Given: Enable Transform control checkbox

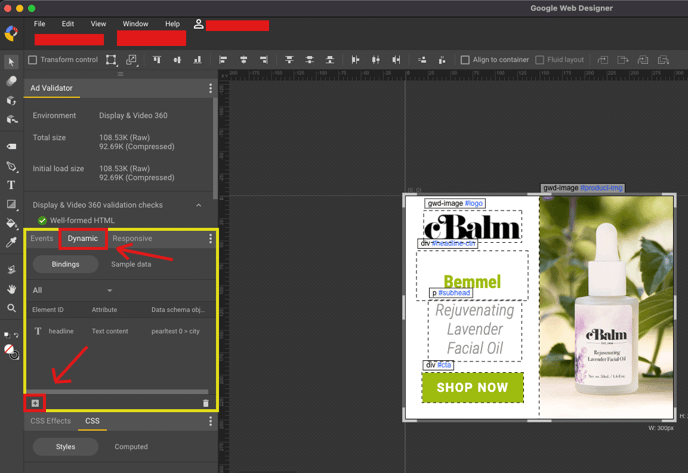Looking at the screenshot, I should 32,60.
